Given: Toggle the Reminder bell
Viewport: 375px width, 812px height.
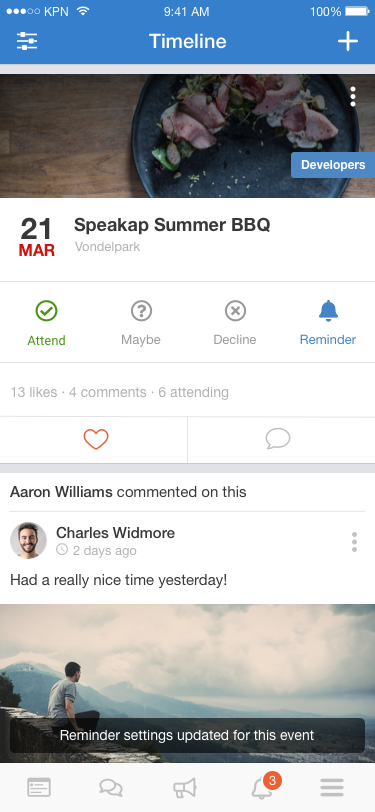Looking at the screenshot, I should [328, 323].
